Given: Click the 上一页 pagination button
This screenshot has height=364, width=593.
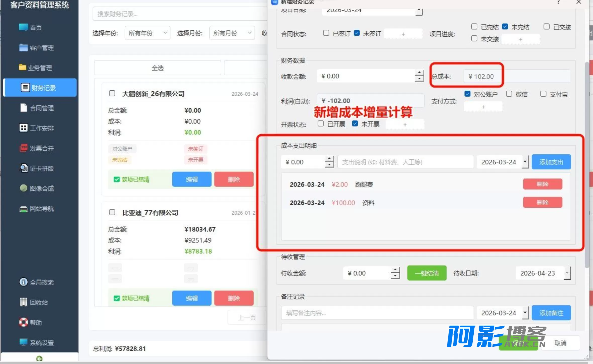Looking at the screenshot, I should coord(247,318).
